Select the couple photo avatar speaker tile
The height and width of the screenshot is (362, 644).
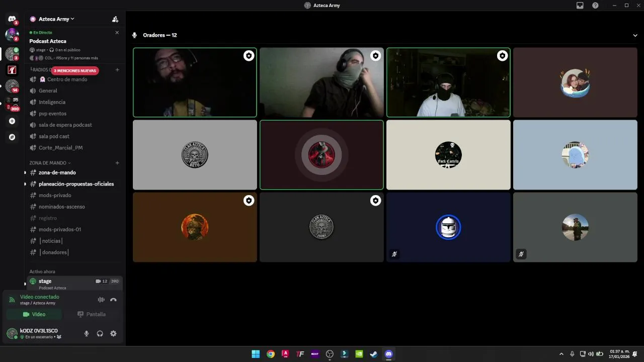pyautogui.click(x=575, y=82)
